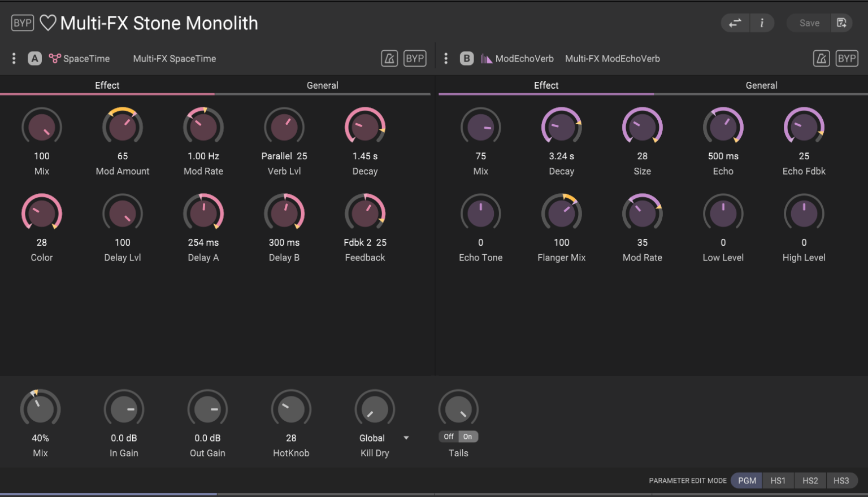
Task: Expand the Kill Dry dropdown arrow
Action: (406, 438)
